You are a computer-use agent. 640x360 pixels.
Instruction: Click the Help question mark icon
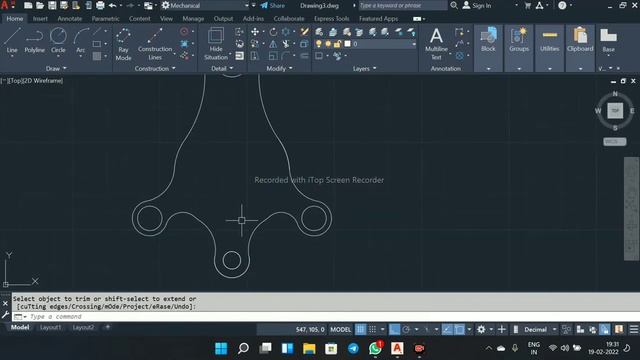point(562,5)
